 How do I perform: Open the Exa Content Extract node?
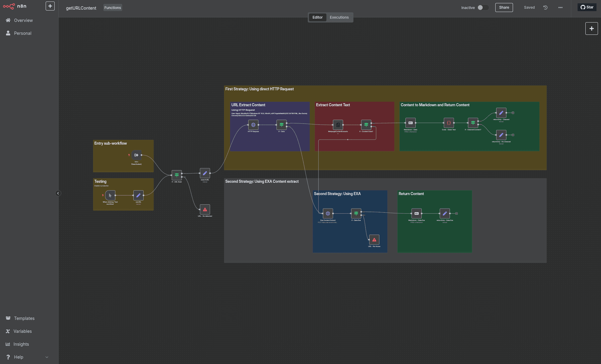click(328, 214)
